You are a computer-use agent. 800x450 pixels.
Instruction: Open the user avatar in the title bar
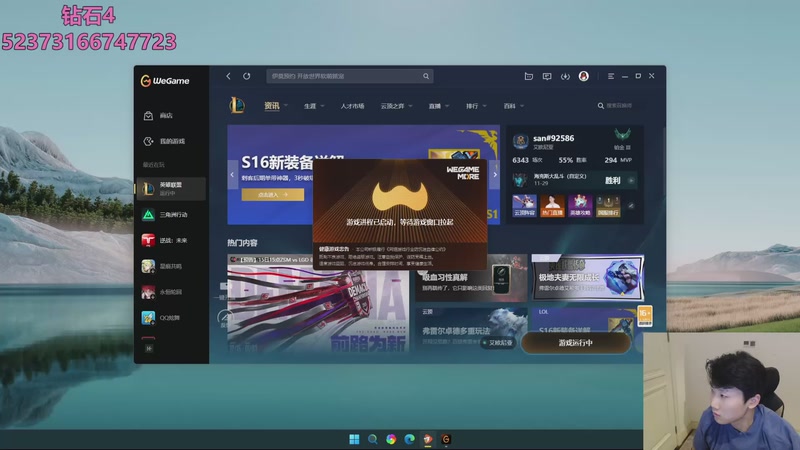584,76
